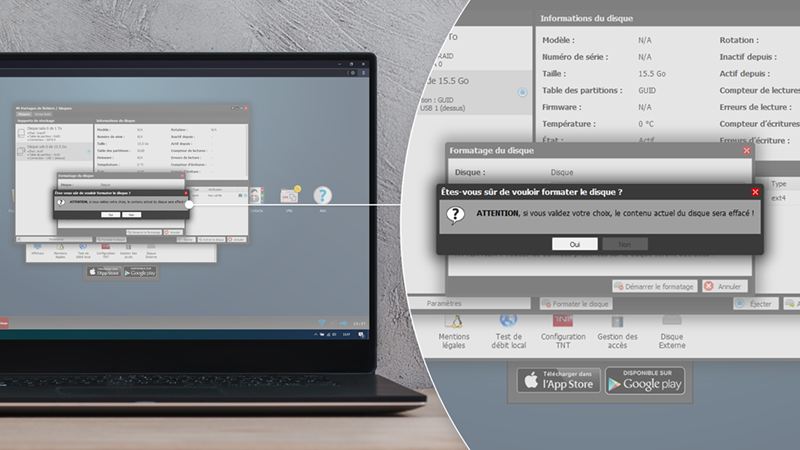This screenshot has width=800, height=450.
Task: Click Démarrer le formatage in enlarged view
Action: point(655,286)
